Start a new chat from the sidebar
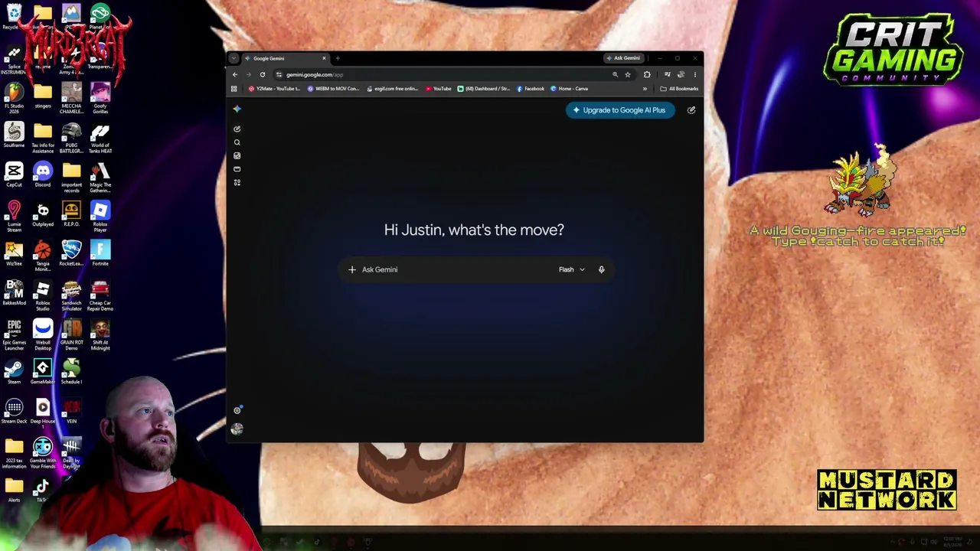980x551 pixels. pos(237,129)
